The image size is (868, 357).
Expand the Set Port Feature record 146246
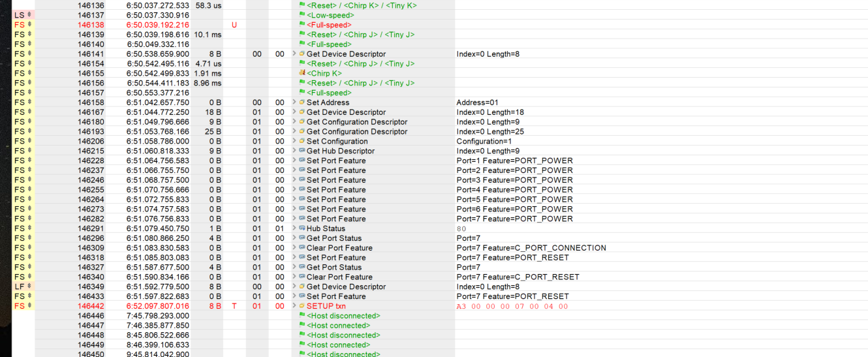pyautogui.click(x=294, y=180)
